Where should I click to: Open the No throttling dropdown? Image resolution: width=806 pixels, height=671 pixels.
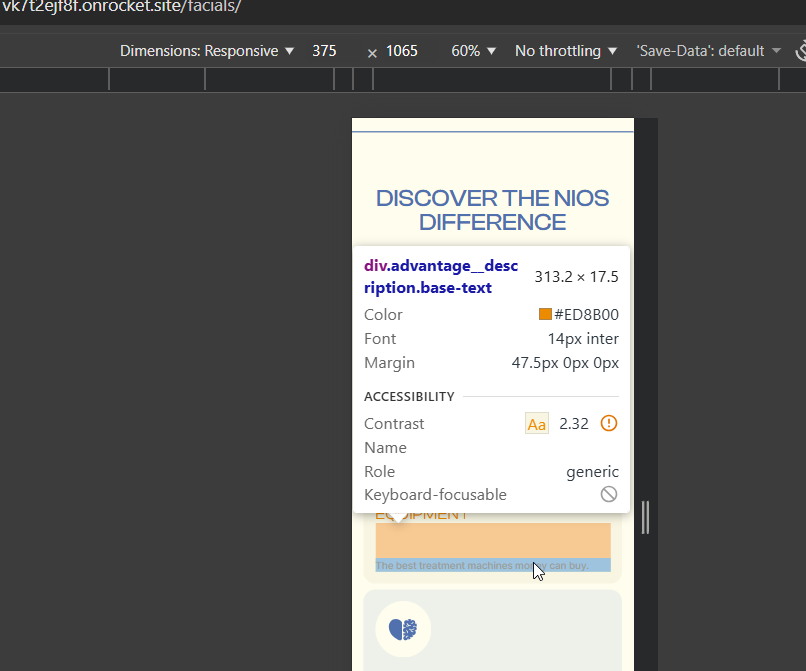(565, 51)
